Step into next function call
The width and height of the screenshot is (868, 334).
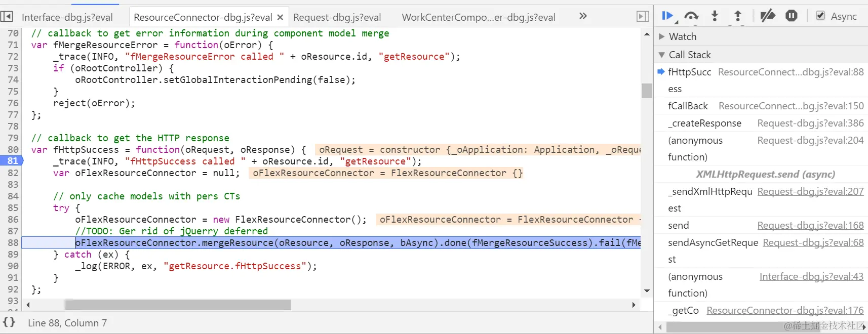click(715, 16)
